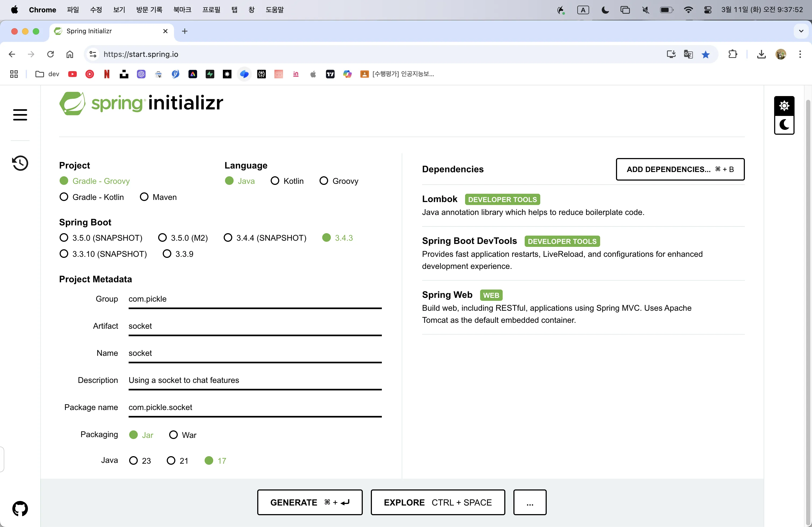Select Java version 21
Viewport: 812px width, 527px height.
point(171,460)
